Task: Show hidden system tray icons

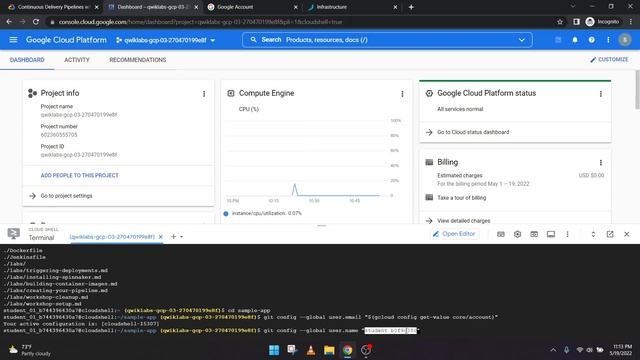Action: (x=553, y=350)
